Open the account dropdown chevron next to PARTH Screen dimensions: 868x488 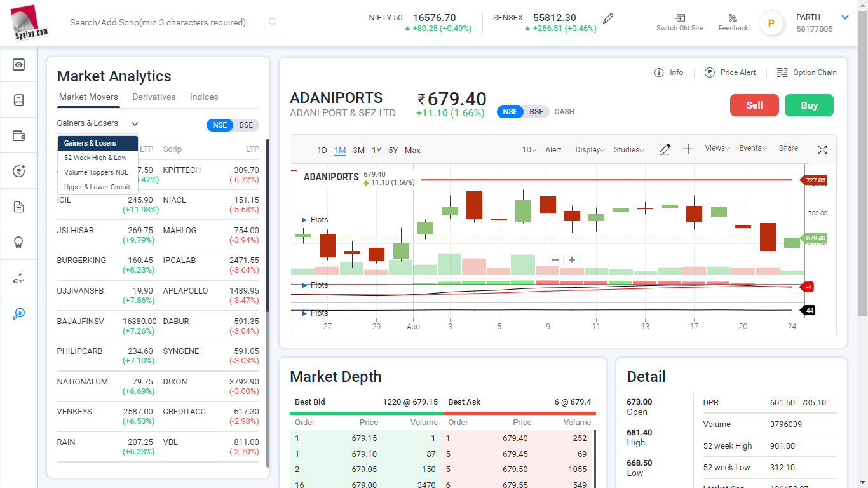click(x=845, y=17)
